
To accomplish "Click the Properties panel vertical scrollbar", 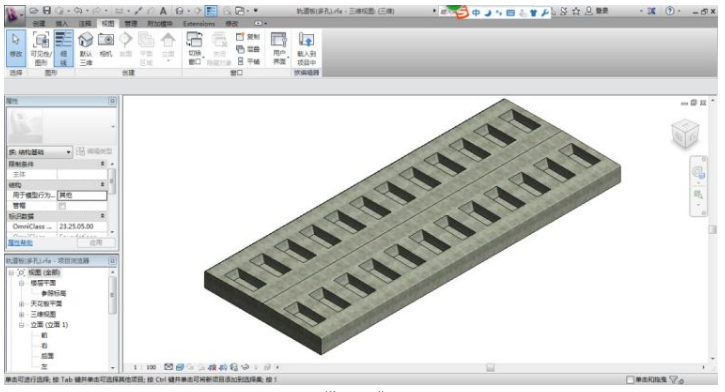I will point(112,180).
